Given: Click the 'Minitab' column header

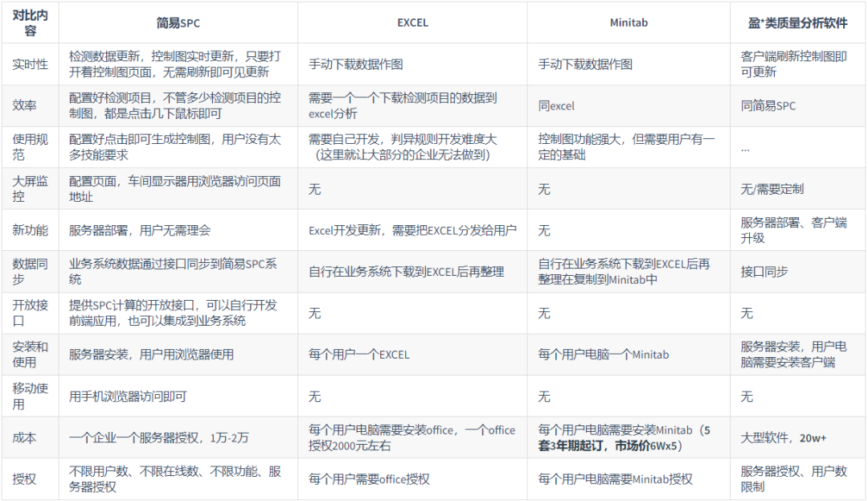Looking at the screenshot, I should tap(628, 23).
